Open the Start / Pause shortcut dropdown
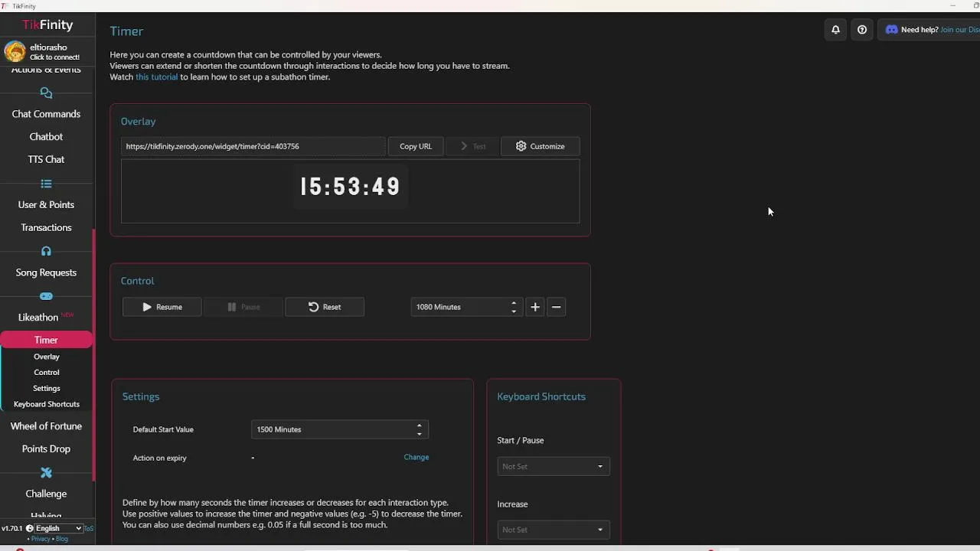This screenshot has height=551, width=980. coord(554,466)
